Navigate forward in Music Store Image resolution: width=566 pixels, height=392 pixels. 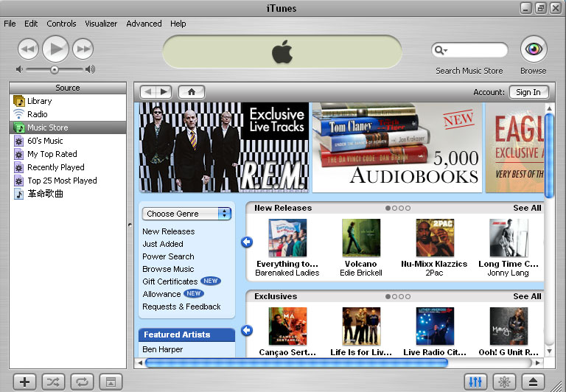pyautogui.click(x=164, y=92)
